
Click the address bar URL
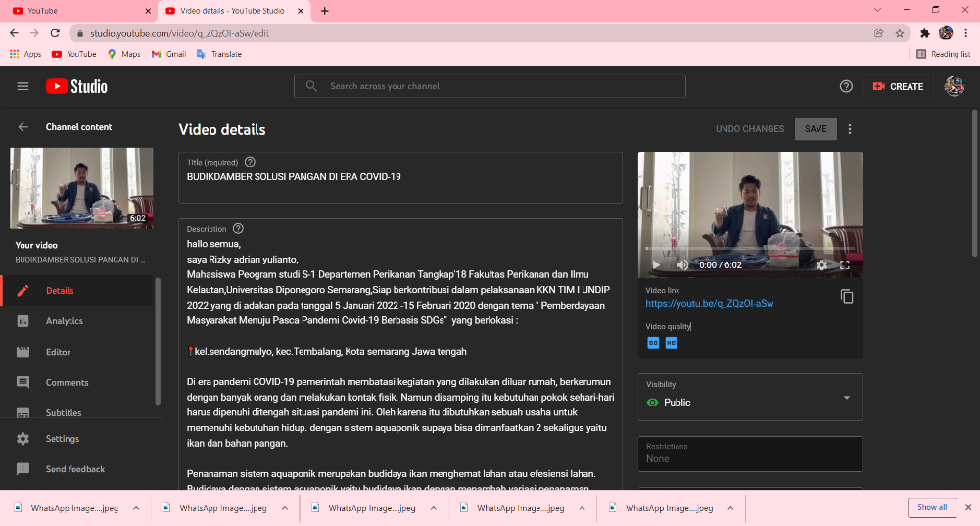click(179, 33)
